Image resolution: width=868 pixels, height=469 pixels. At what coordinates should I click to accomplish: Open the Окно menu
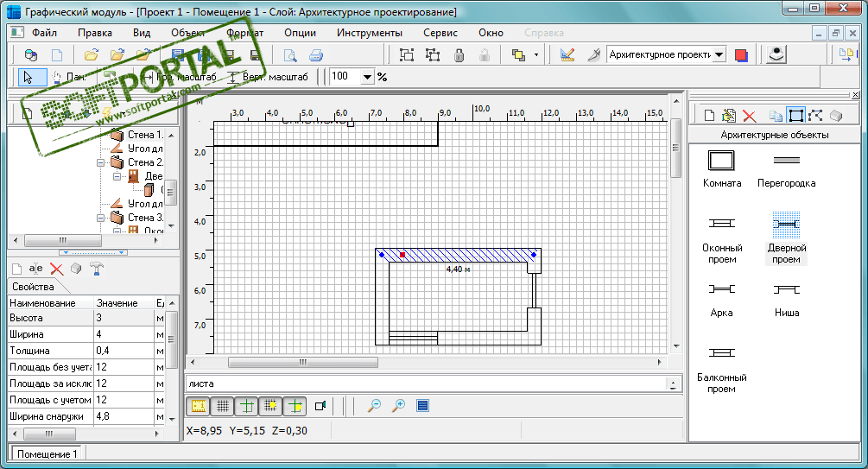(x=491, y=33)
